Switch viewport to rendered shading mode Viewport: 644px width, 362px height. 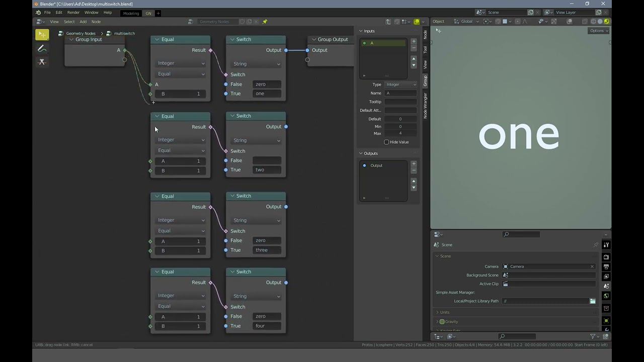607,22
